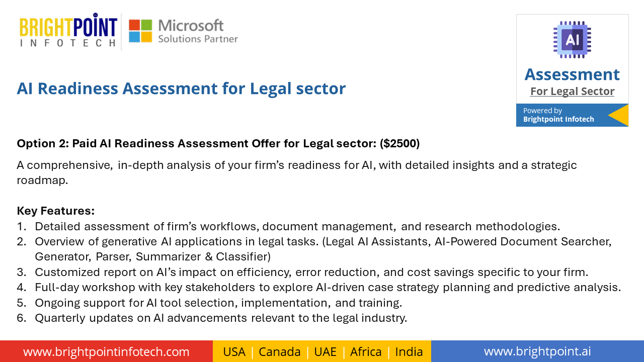
Task: Select feature 1 about firm's workflows
Action: [x=288, y=226]
